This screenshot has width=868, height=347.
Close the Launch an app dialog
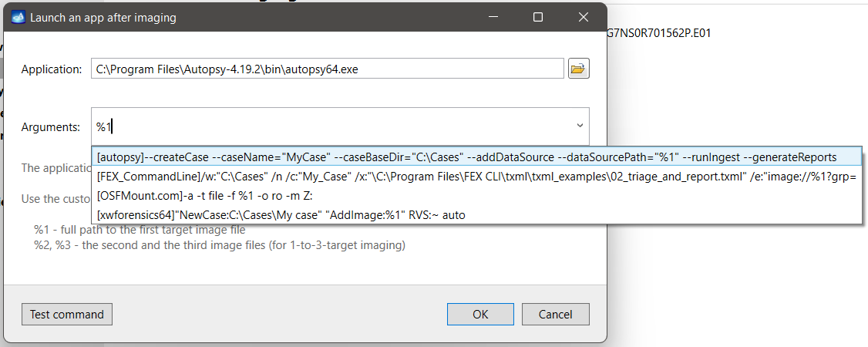coord(583,18)
